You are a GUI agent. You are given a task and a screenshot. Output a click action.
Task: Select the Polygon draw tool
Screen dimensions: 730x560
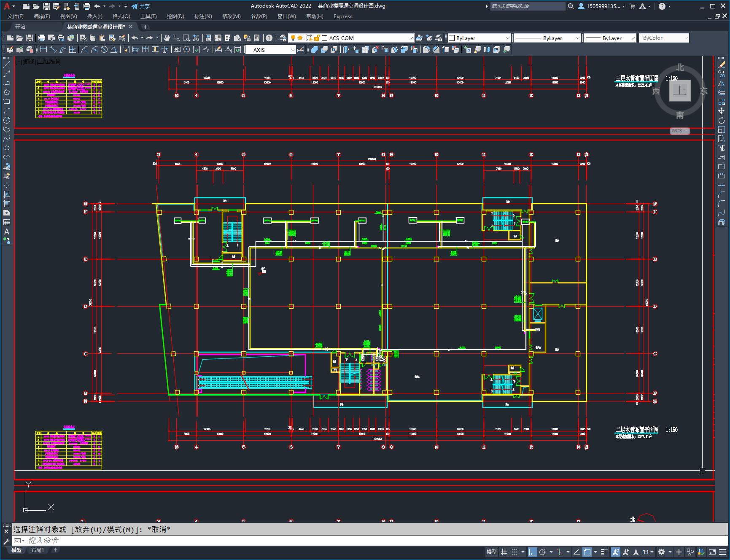7,92
